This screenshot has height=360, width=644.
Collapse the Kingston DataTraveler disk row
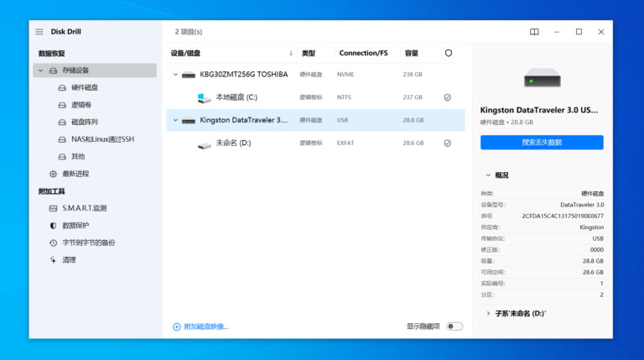175,120
